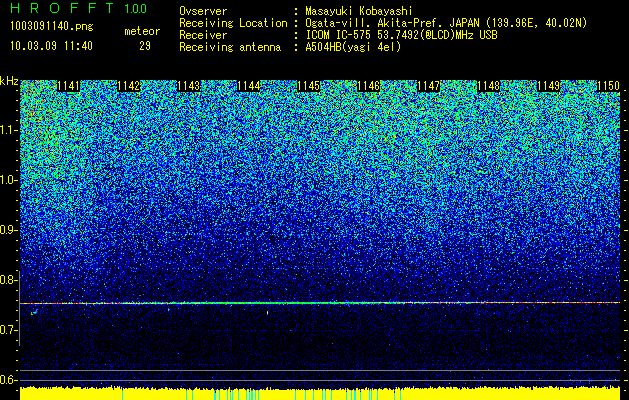
Task: Click the 1147 time marker
Action: pyautogui.click(x=428, y=86)
